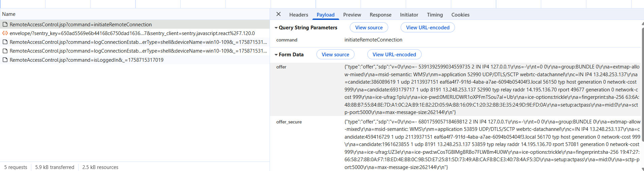The width and height of the screenshot is (644, 171).
Task: Click View URL-encoded for query string parameters
Action: point(428,28)
